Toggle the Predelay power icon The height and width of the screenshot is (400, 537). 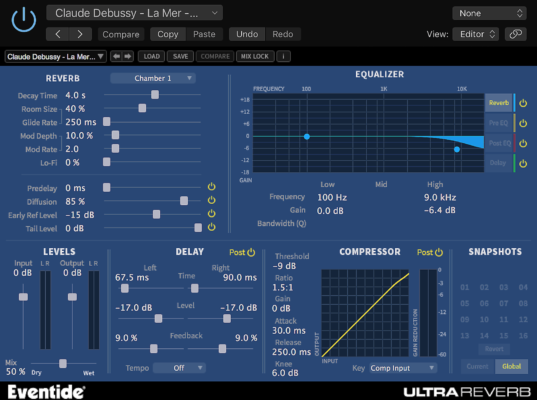[x=212, y=187]
